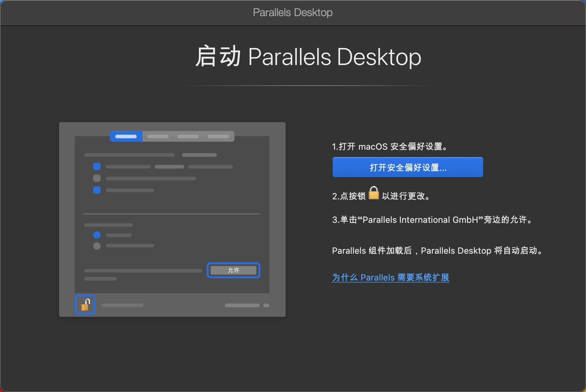Click the Parallels Desktop window title

(x=293, y=12)
